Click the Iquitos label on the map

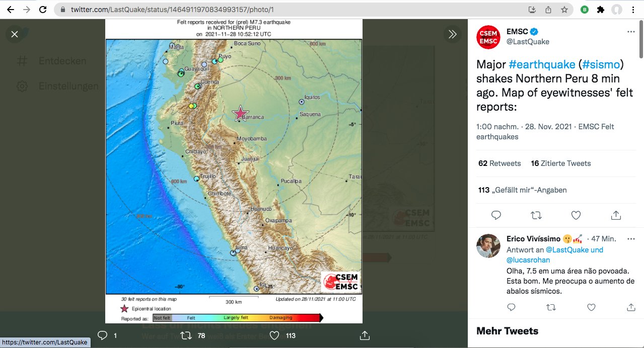pyautogui.click(x=312, y=97)
